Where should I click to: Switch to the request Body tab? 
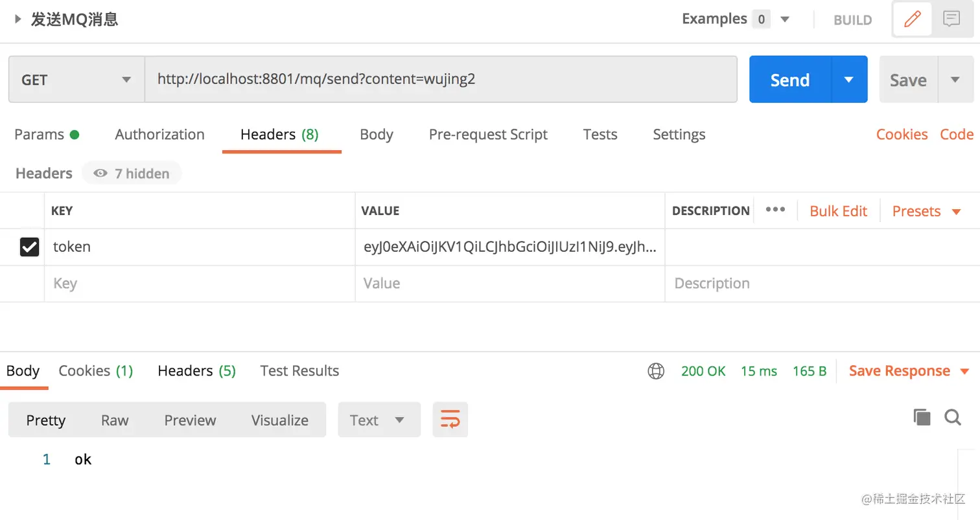pyautogui.click(x=377, y=135)
